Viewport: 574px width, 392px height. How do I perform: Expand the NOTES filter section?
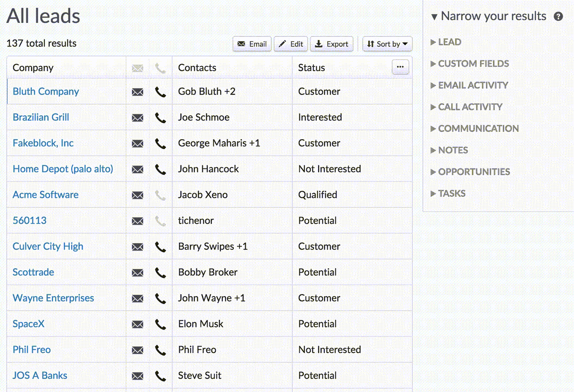[x=449, y=150]
